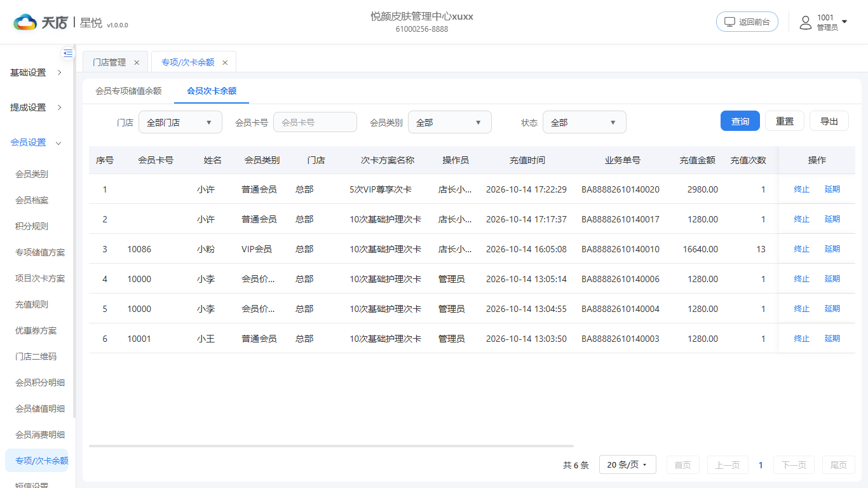Expand the 提成设置 menu section
This screenshot has height=488, width=868.
(37, 107)
